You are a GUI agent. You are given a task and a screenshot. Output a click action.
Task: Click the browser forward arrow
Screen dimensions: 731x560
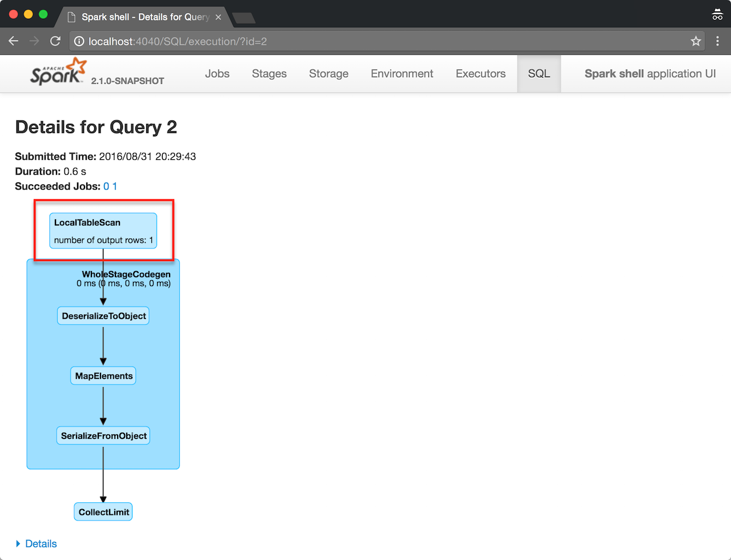point(34,41)
